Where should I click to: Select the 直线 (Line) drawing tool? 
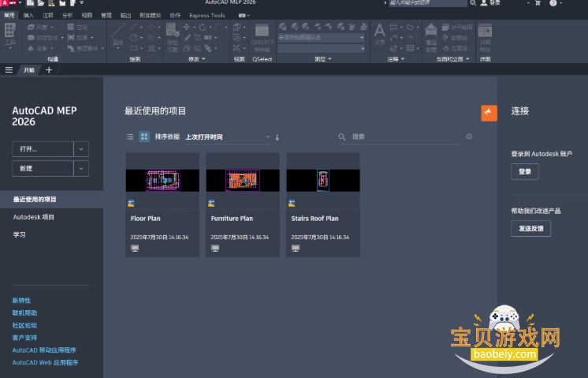coord(118,35)
